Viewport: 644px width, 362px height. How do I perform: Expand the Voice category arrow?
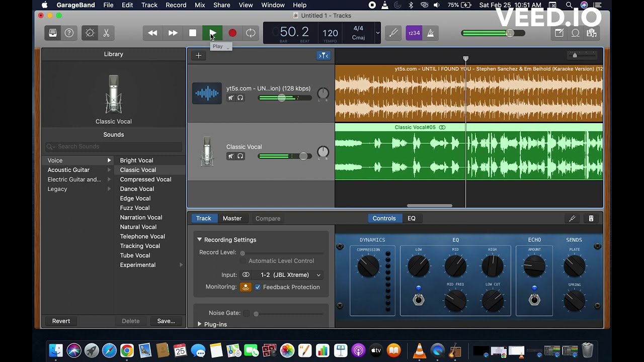pos(109,160)
